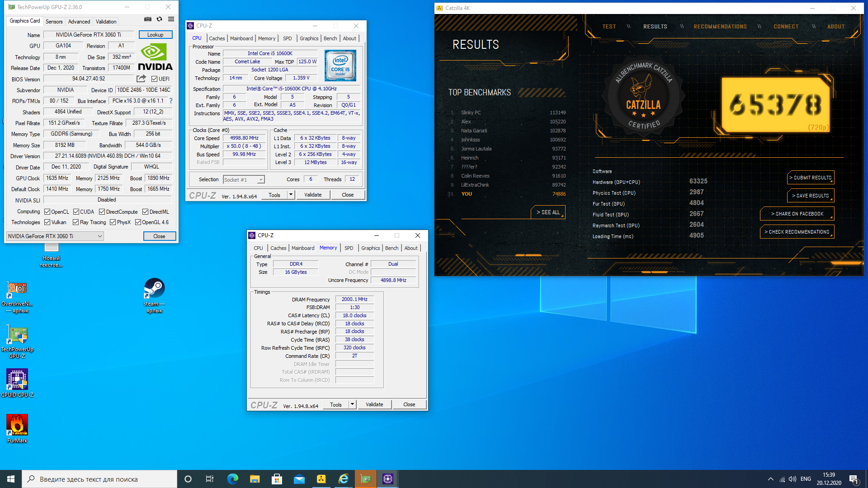
Task: Toggle DirectCompute checkbox
Action: click(102, 211)
